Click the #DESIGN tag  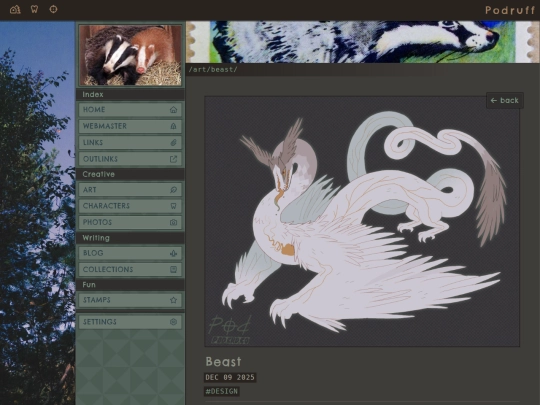point(221,391)
